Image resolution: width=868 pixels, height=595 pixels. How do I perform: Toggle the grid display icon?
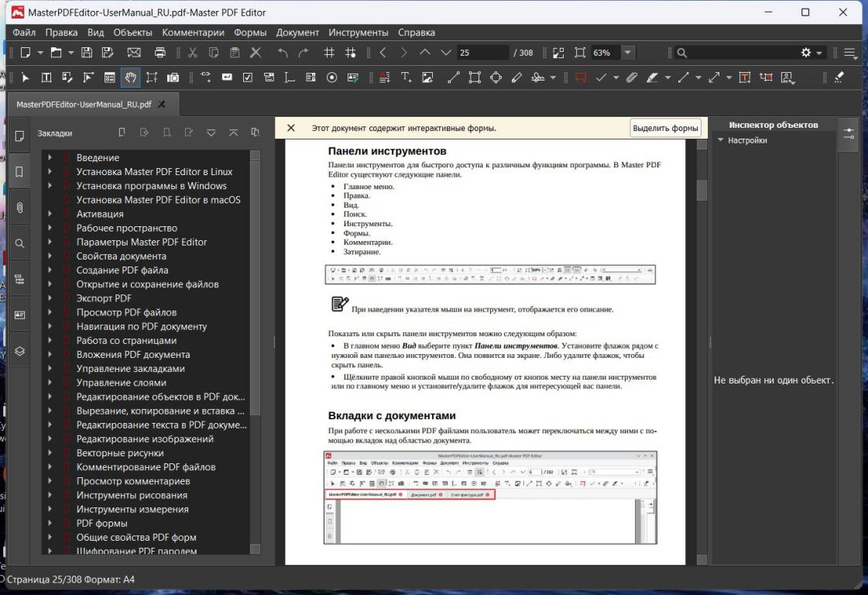[329, 53]
